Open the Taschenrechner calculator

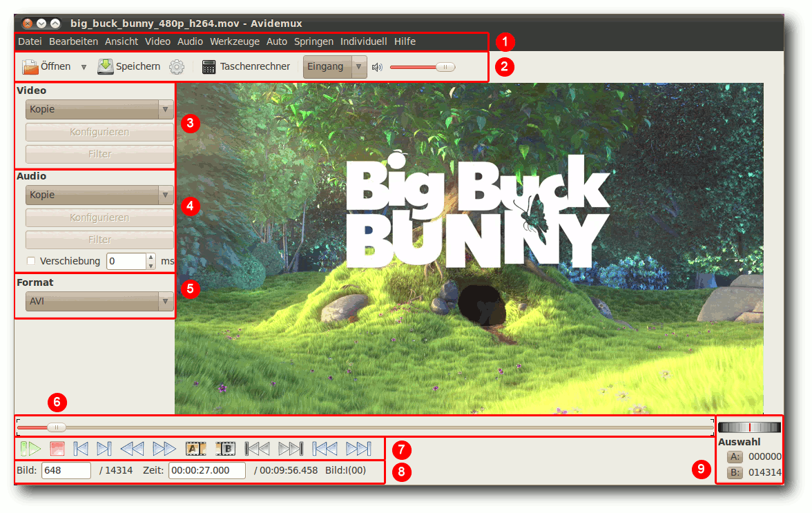point(246,67)
